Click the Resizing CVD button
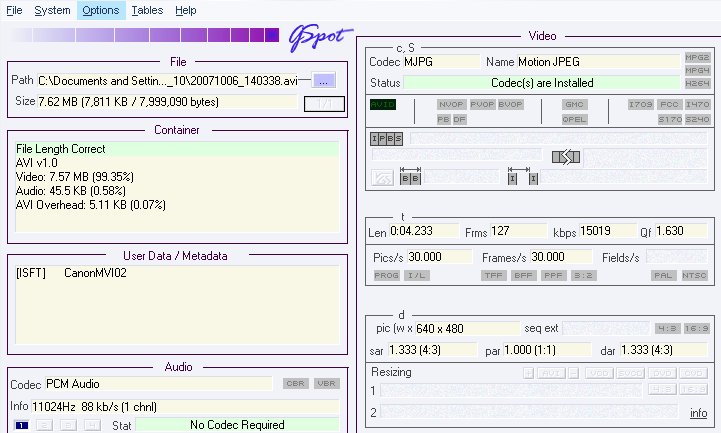721x433 pixels. tap(693, 373)
